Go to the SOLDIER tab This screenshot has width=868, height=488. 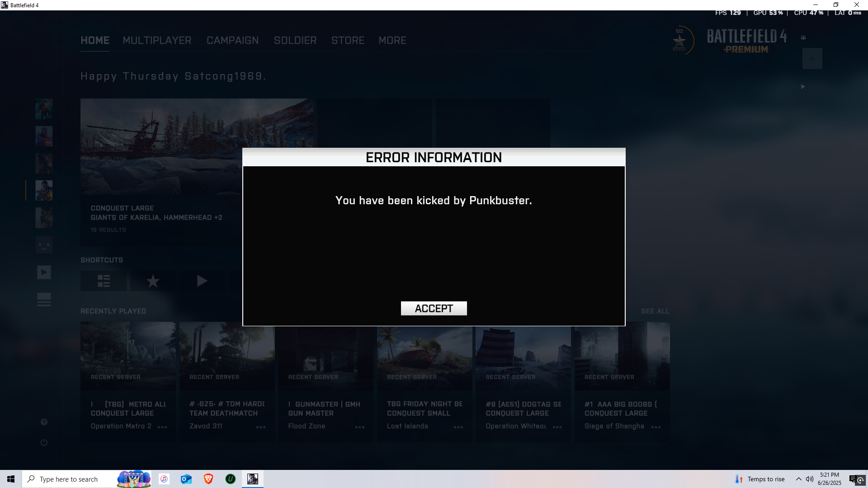[x=295, y=40]
